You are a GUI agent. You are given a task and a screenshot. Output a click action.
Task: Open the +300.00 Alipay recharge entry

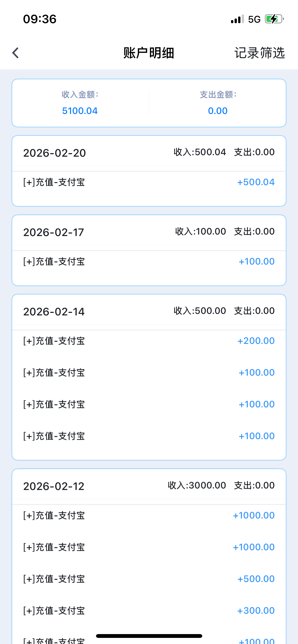[149, 611]
